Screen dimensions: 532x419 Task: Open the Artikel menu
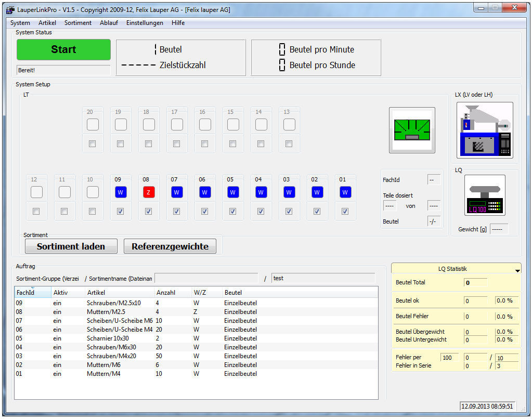point(47,23)
